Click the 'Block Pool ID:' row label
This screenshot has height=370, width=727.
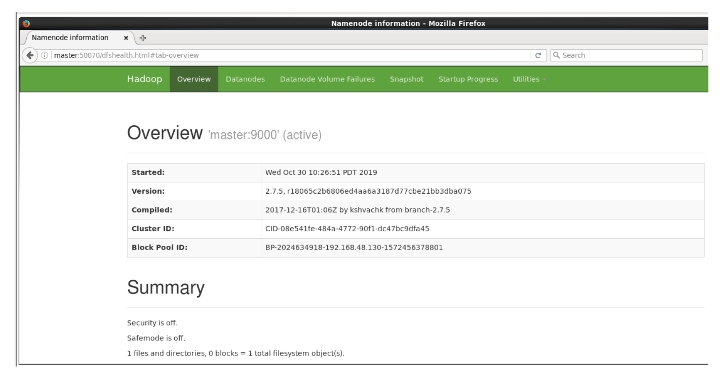point(159,248)
